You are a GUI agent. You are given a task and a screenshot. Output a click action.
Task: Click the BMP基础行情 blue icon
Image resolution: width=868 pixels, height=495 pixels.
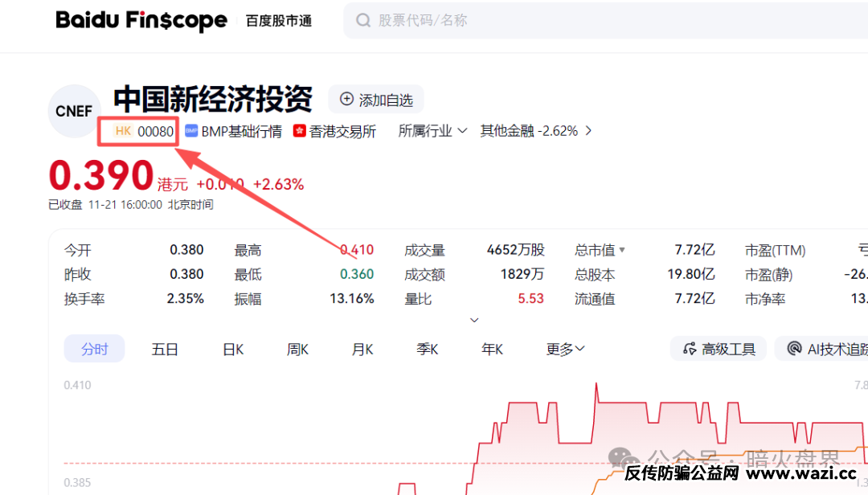pos(190,130)
